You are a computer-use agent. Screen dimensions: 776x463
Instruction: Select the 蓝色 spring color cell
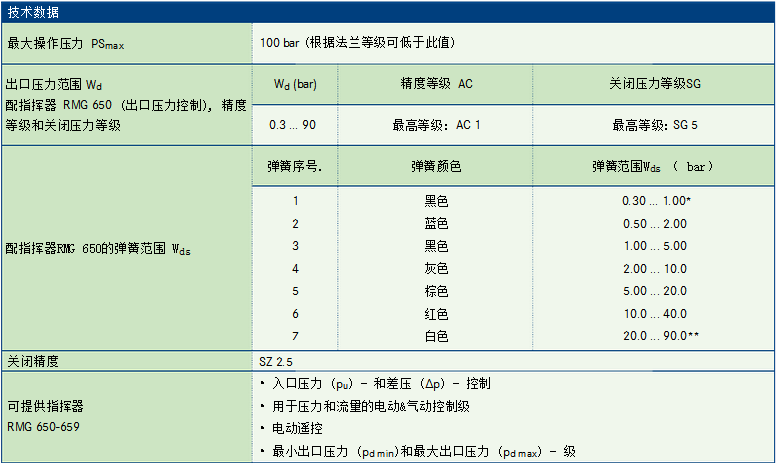(436, 224)
